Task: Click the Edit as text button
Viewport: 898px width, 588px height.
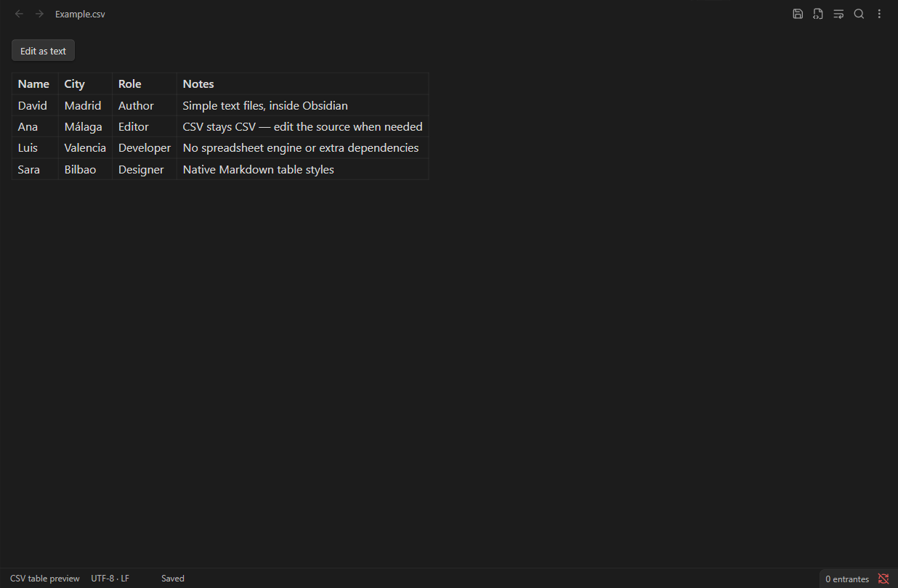Action: click(x=44, y=51)
